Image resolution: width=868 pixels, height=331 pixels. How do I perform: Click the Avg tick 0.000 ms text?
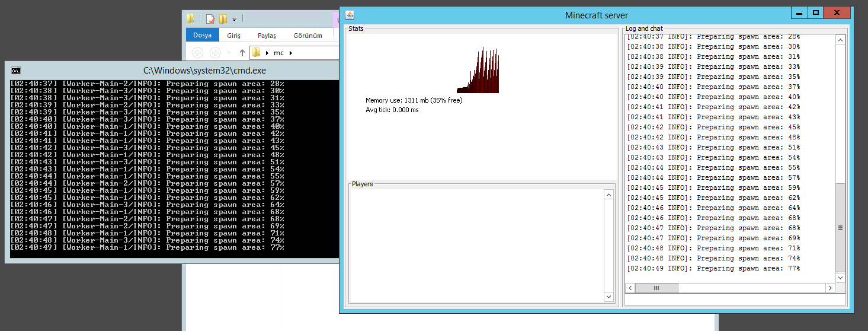[392, 110]
